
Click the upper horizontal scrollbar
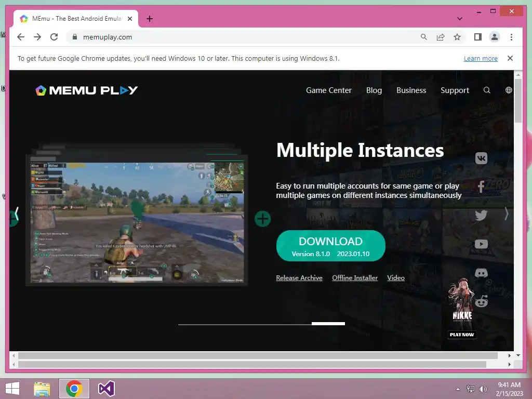coord(258,355)
